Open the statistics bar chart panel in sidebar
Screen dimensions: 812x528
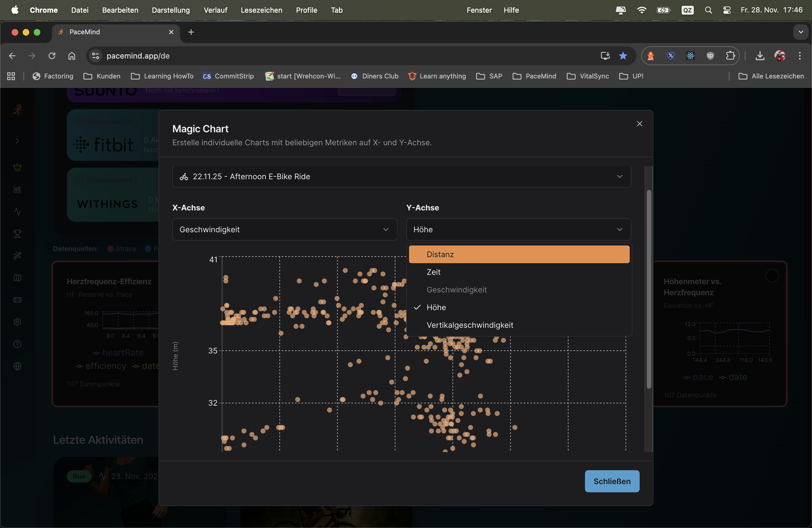pyautogui.click(x=17, y=190)
